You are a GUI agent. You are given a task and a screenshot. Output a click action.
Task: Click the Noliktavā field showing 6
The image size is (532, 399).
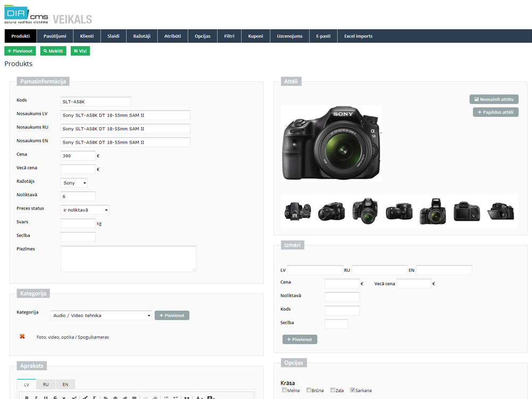(x=78, y=196)
